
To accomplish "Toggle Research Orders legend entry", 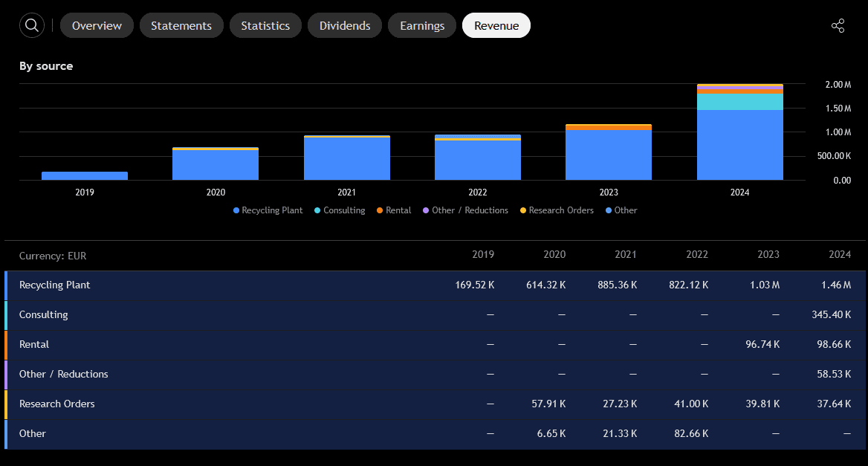I will [x=557, y=210].
